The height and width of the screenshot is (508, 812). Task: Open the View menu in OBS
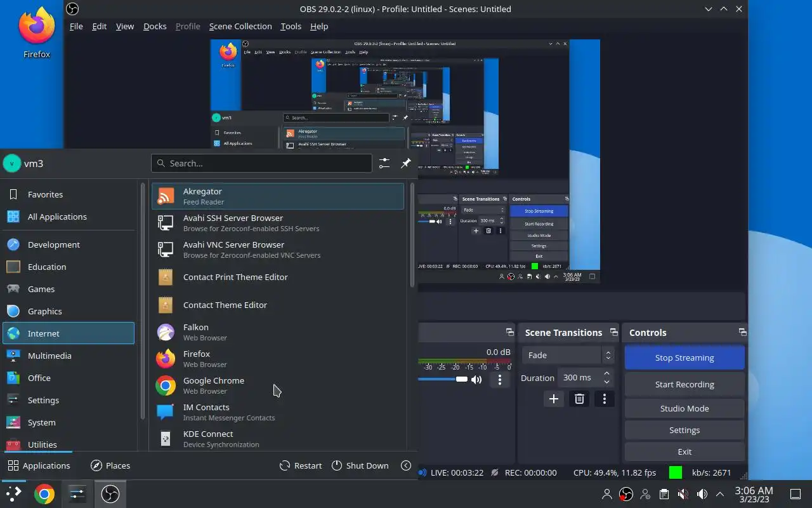point(125,26)
